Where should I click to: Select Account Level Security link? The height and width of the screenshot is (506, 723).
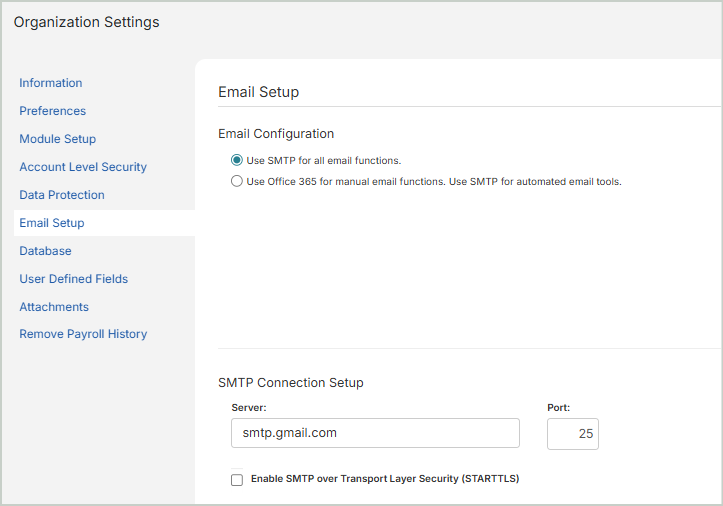[x=83, y=167]
